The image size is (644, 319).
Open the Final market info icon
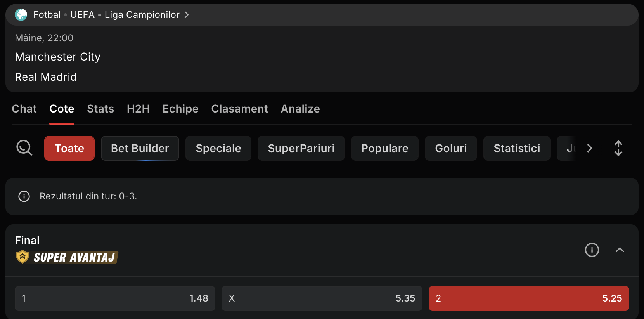pos(592,250)
